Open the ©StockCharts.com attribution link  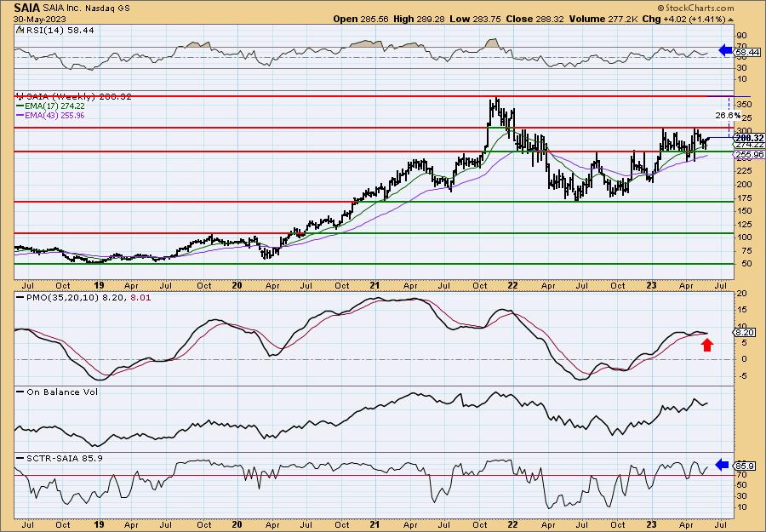tap(695, 8)
